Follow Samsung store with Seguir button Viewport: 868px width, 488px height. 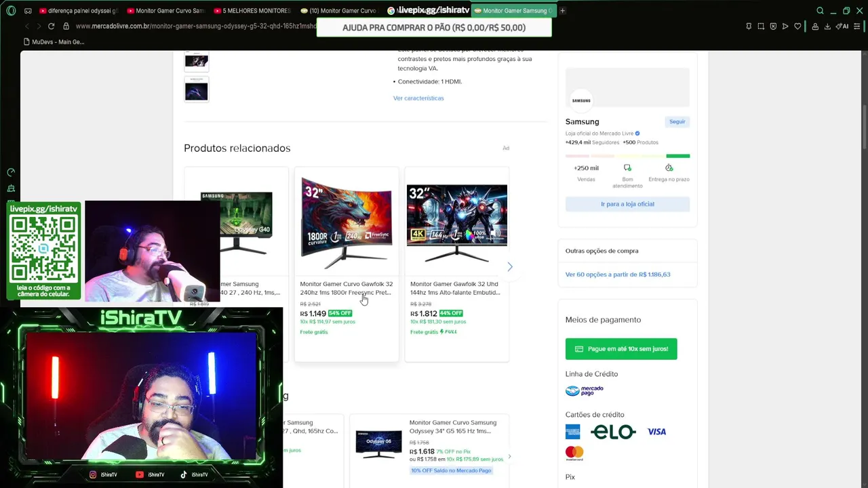pos(677,121)
